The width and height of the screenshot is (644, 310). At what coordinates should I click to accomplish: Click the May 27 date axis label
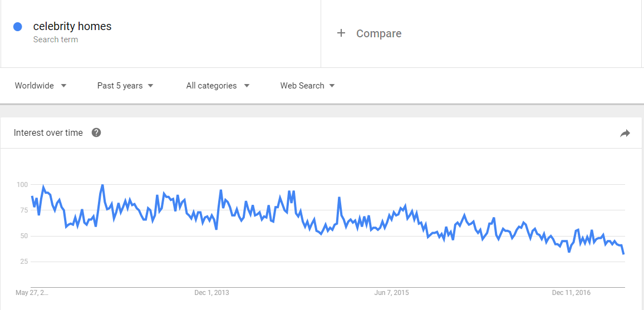pyautogui.click(x=32, y=293)
